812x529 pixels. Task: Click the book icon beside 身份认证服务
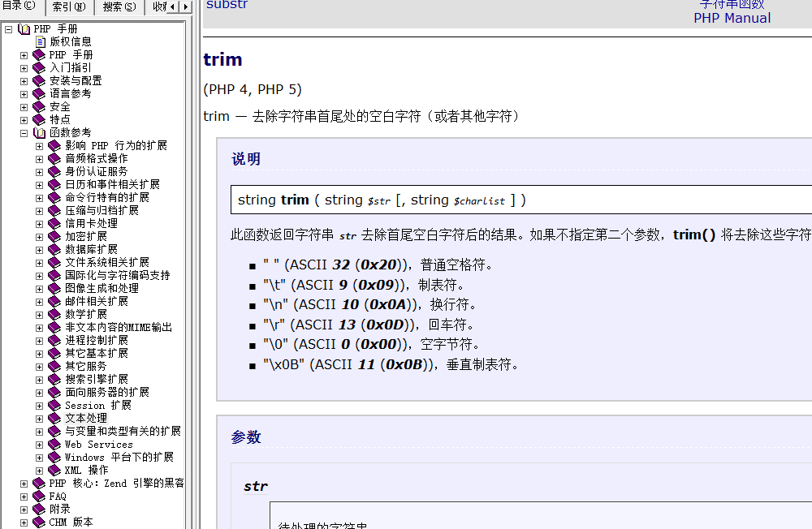tap(54, 172)
